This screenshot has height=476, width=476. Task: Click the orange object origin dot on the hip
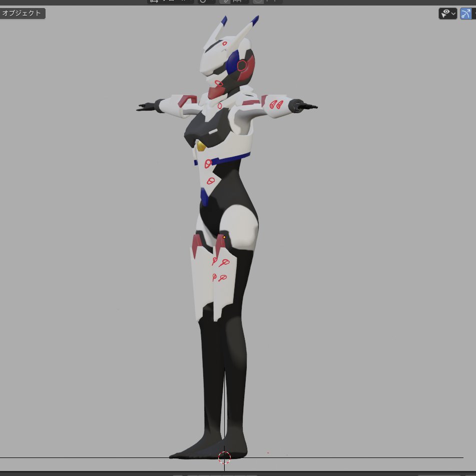224,237
